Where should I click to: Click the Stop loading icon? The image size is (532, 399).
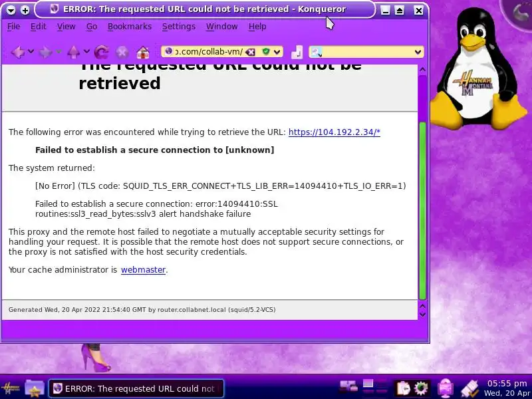pyautogui.click(x=122, y=53)
